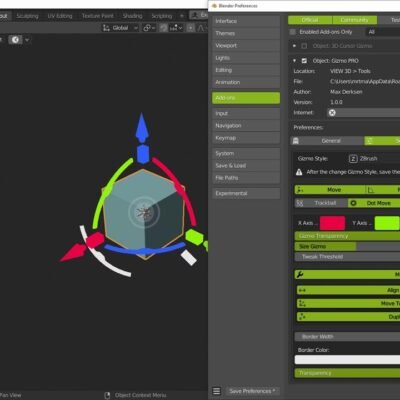The width and height of the screenshot is (400, 400).
Task: Open the System preferences section
Action: [246, 153]
